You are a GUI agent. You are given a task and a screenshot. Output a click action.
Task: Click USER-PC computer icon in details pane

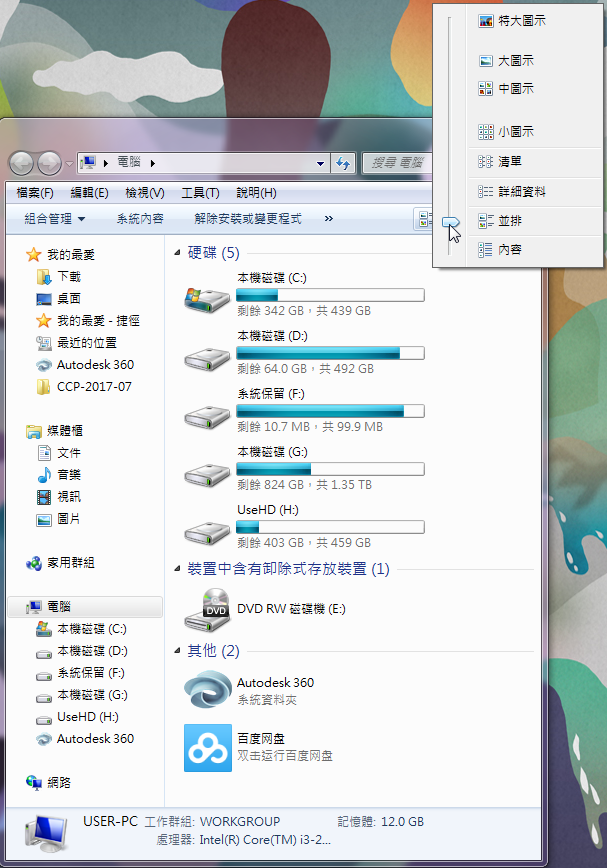click(46, 834)
